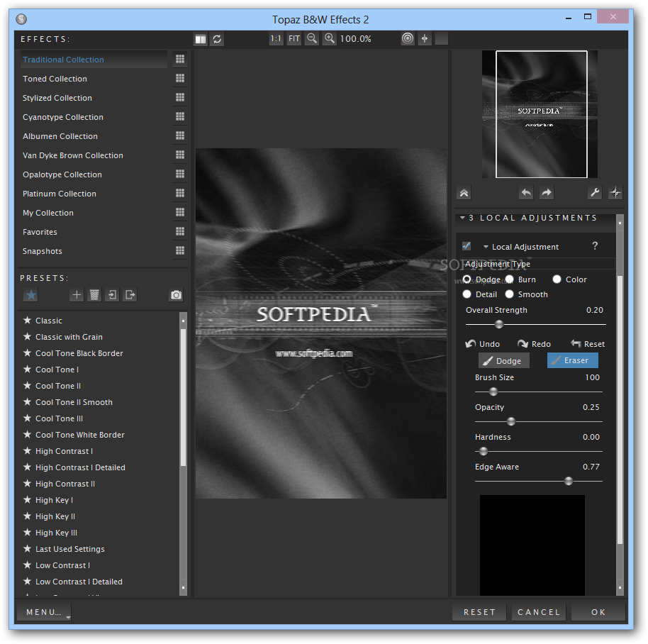648x644 pixels.
Task: Open the wrench settings icon
Action: (595, 193)
